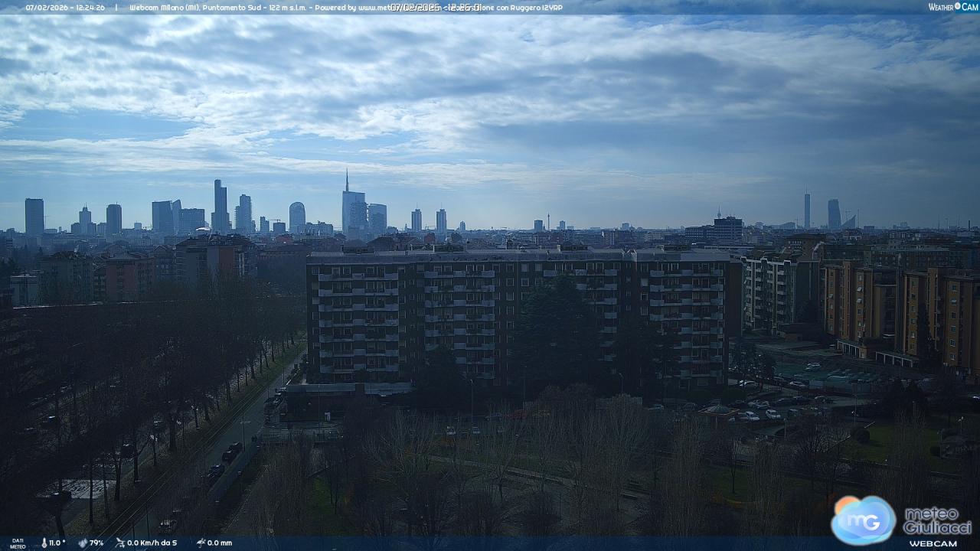Click the WeatherCAM logo in top corner
980x551 pixels.
coord(952,7)
